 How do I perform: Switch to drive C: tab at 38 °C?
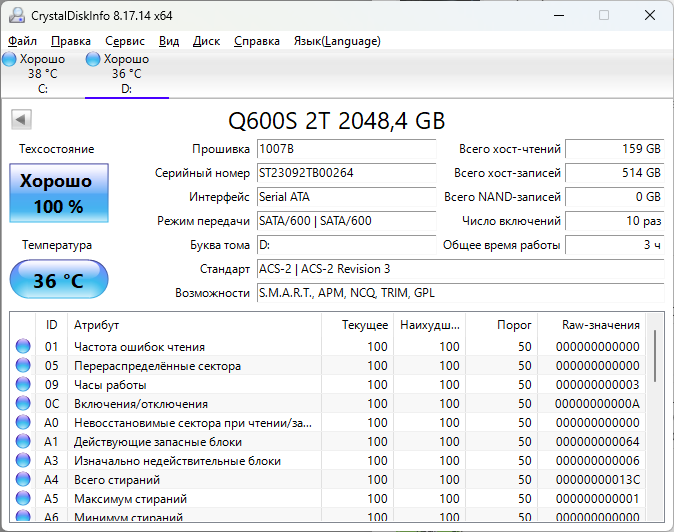42,73
